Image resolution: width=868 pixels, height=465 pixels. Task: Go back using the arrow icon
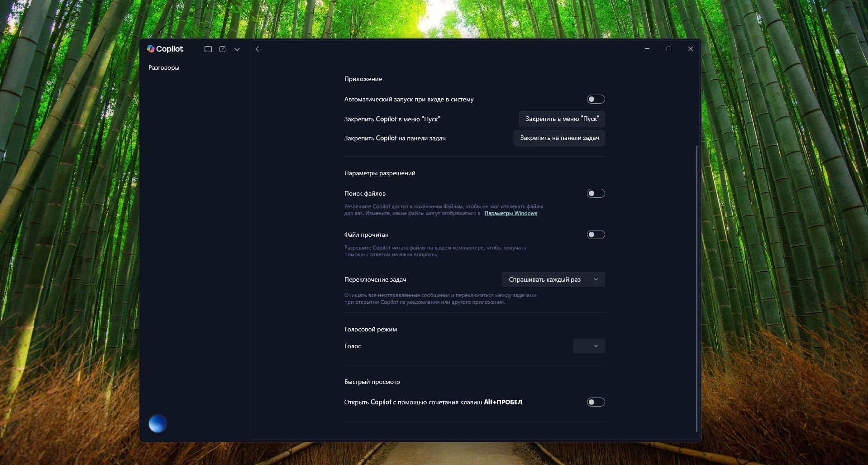click(x=259, y=49)
